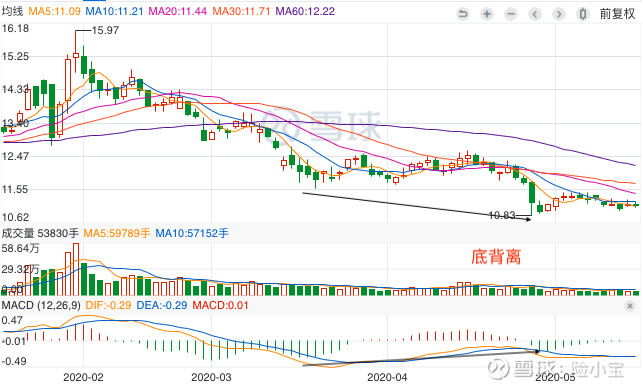Zoom in the chart with plus icon

click(x=487, y=14)
